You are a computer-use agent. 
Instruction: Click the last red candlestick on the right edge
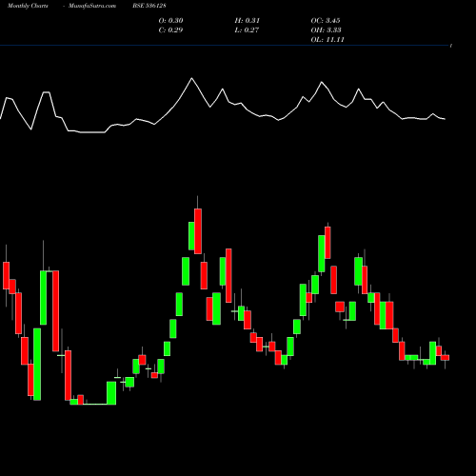point(446,358)
